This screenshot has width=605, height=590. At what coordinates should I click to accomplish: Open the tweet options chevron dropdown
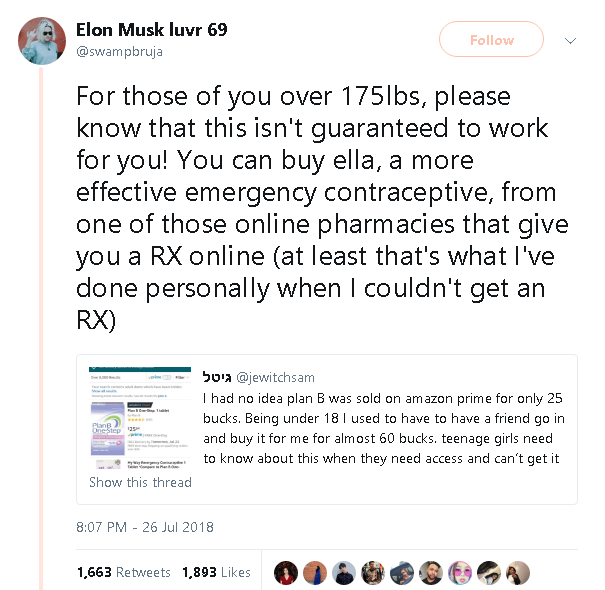[571, 41]
